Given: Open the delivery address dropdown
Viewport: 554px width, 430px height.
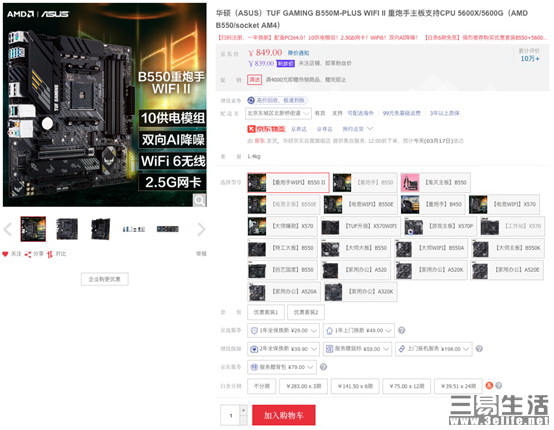Looking at the screenshot, I should [278, 113].
